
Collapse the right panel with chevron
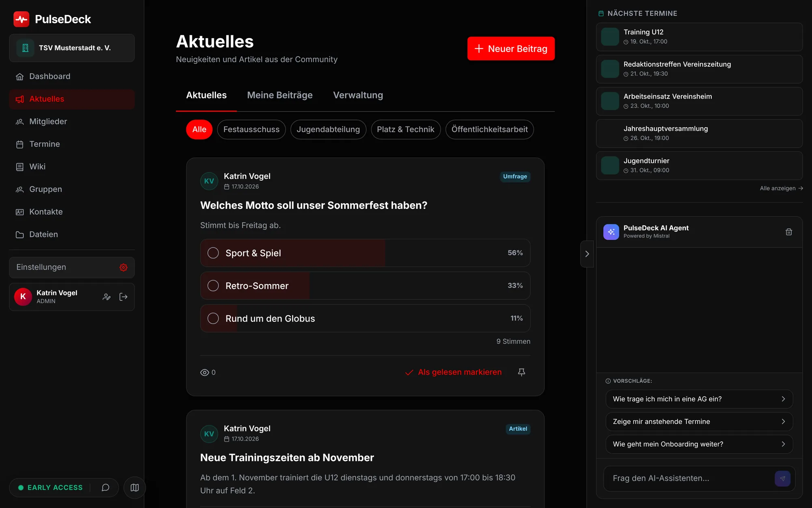(587, 254)
